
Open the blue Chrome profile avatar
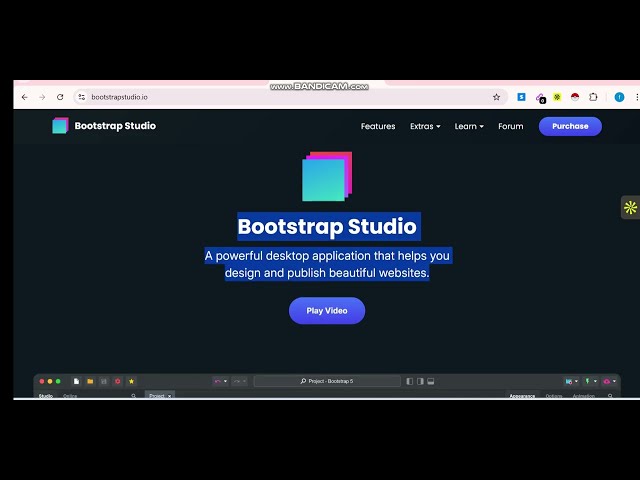coord(619,97)
